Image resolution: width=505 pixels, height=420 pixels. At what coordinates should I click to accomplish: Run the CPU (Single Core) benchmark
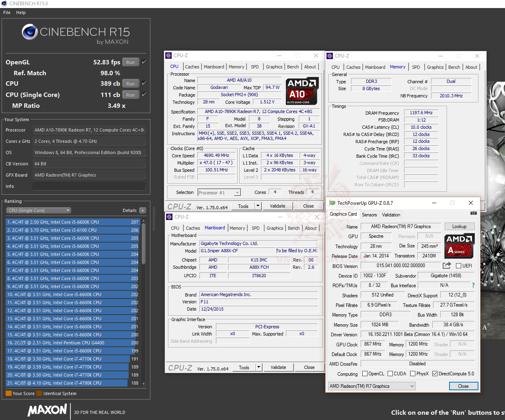click(131, 95)
